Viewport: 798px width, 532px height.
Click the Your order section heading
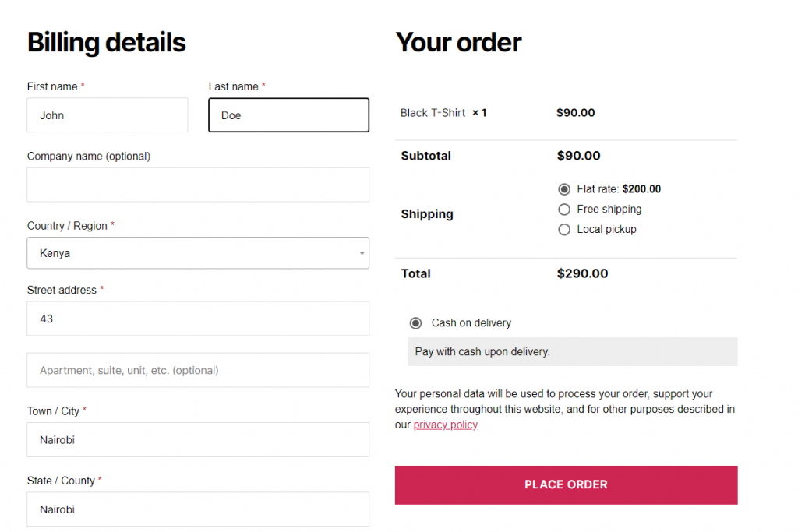(x=458, y=42)
